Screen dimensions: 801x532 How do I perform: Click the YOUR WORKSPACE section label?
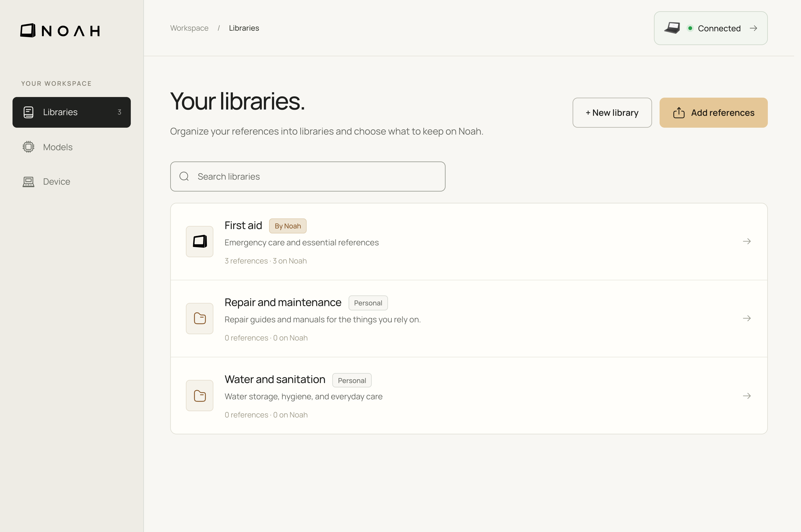tap(56, 83)
